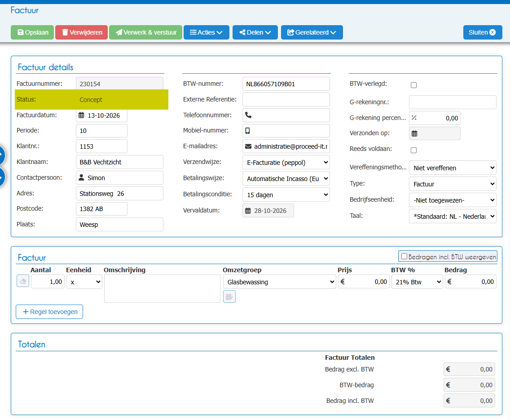Screen dimensions: 510x420
Task: Open the Factuurdatum calendar icon
Action: tap(82, 115)
